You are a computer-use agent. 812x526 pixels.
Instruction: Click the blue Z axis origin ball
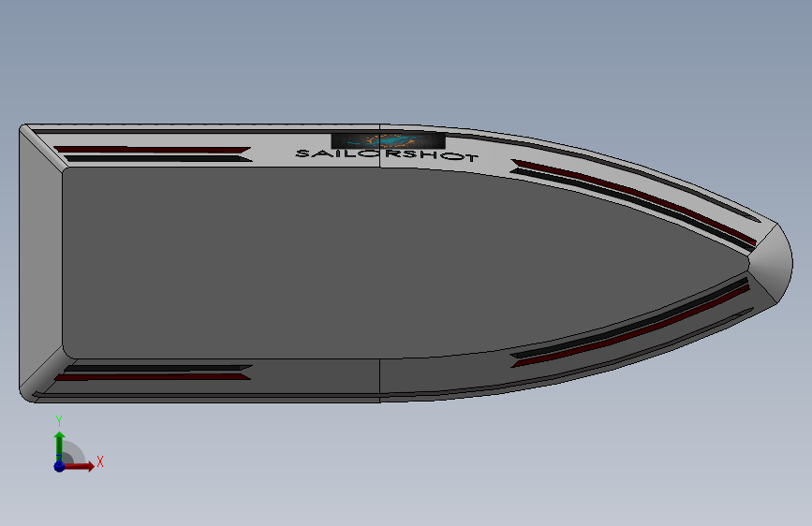pyautogui.click(x=59, y=466)
